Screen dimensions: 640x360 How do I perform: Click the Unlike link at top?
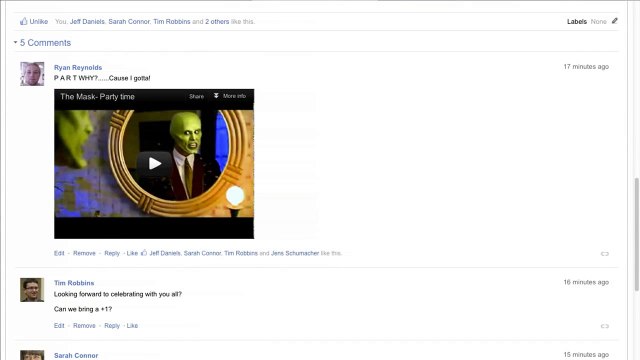(x=38, y=22)
